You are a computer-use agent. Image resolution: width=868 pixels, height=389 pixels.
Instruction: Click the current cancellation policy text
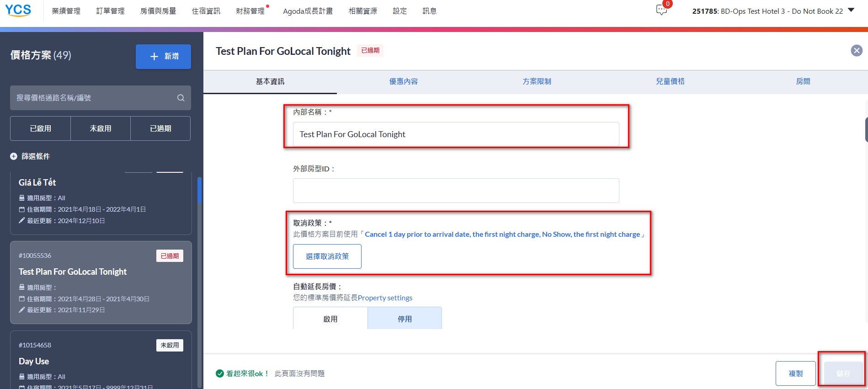[x=502, y=234]
